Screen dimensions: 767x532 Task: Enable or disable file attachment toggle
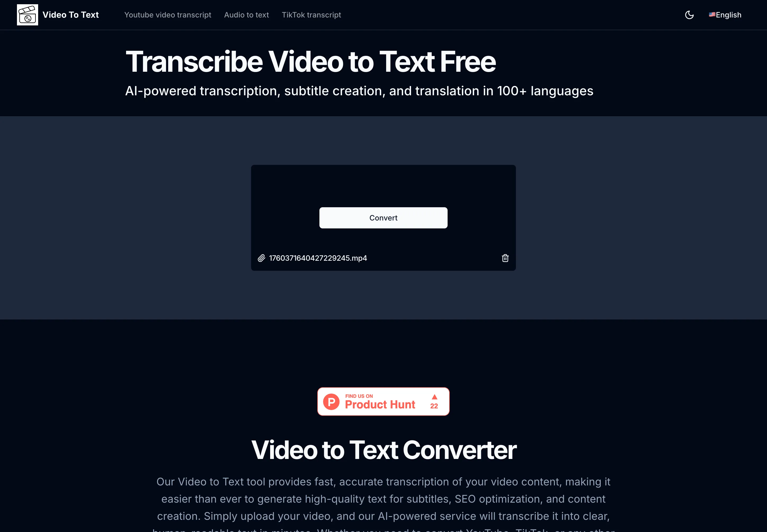pos(261,258)
